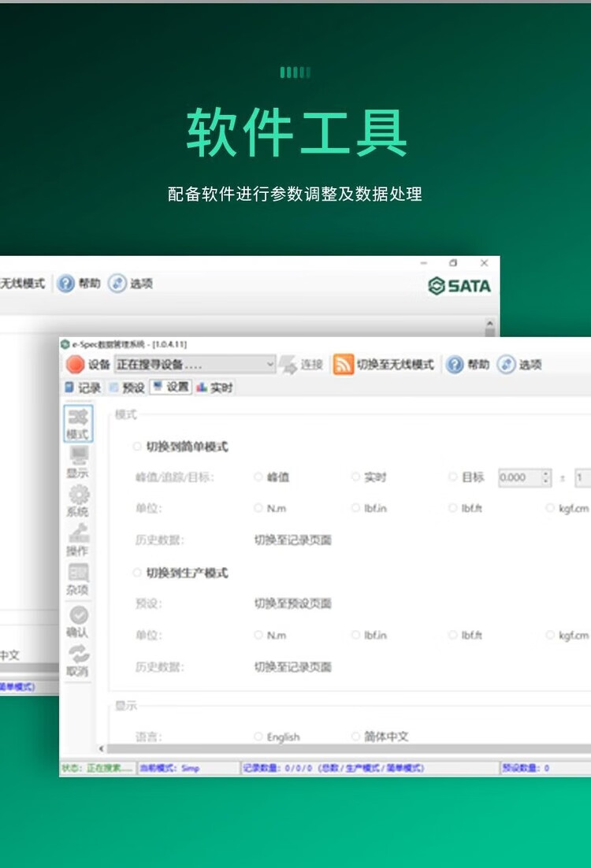The width and height of the screenshot is (591, 868).
Task: Click the horizontal scrollbar at panel bottom
Action: coord(347,749)
